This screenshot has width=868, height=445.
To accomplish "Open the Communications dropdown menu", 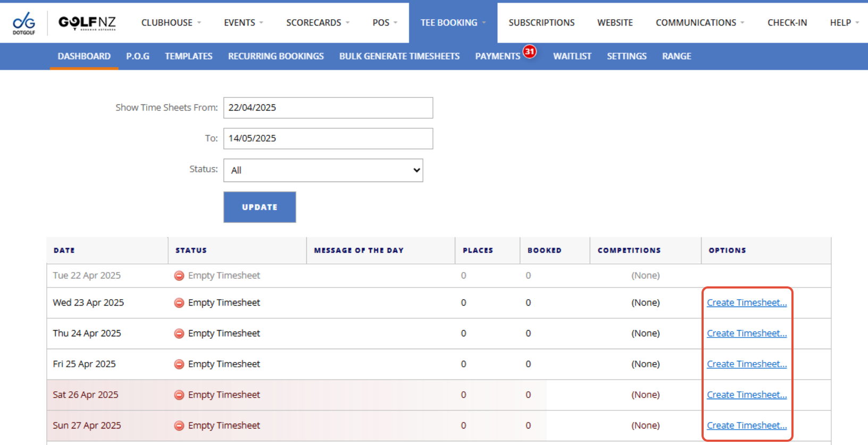I will tap(699, 23).
